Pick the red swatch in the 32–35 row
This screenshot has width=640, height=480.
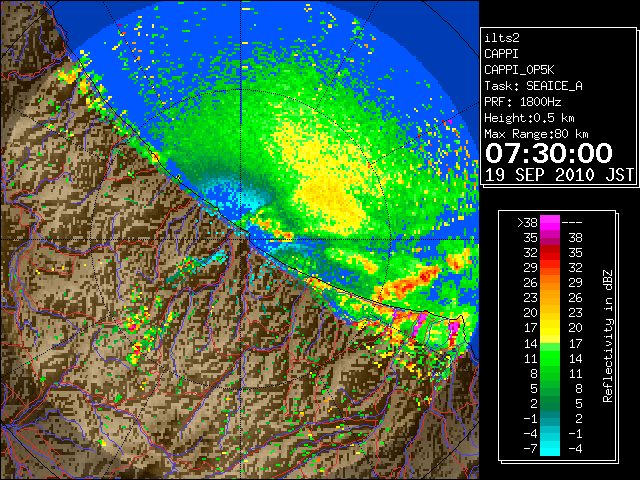[x=550, y=253]
